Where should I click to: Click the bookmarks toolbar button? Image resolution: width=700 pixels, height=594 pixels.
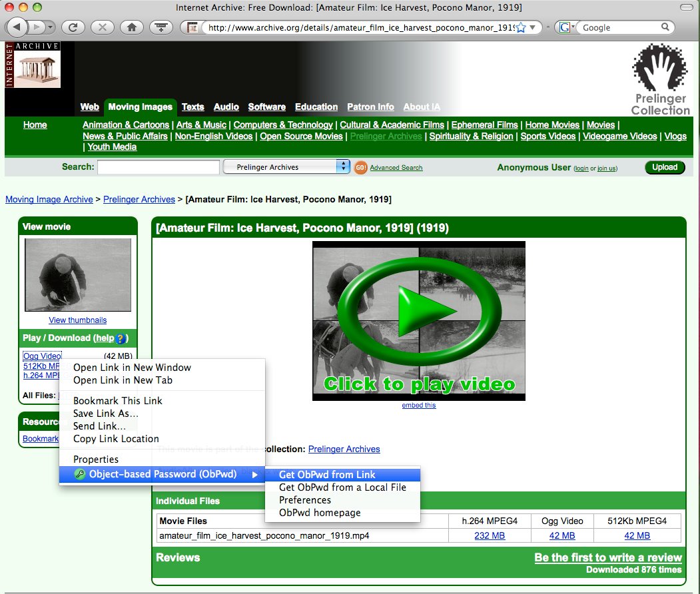pyautogui.click(x=161, y=27)
